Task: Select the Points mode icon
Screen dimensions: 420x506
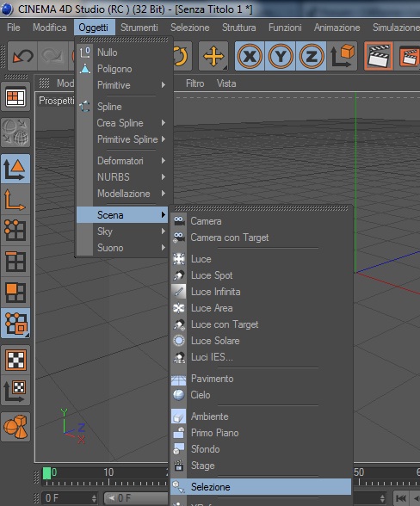Action: click(x=15, y=231)
